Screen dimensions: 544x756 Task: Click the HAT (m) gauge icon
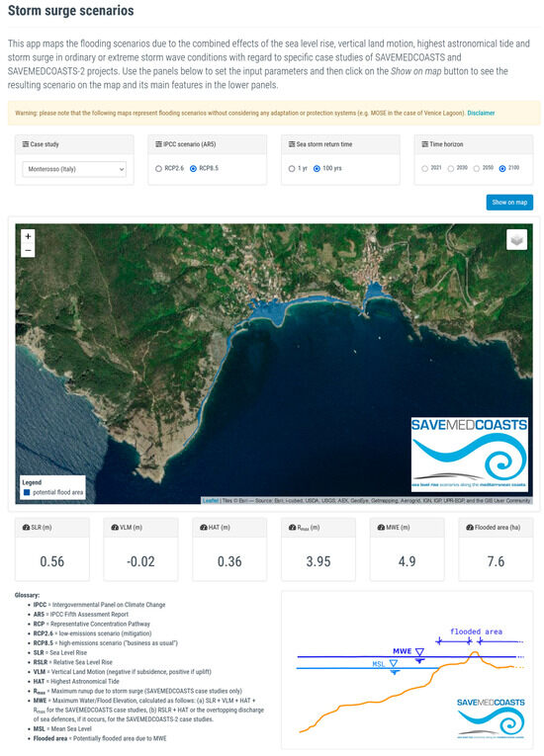204,528
